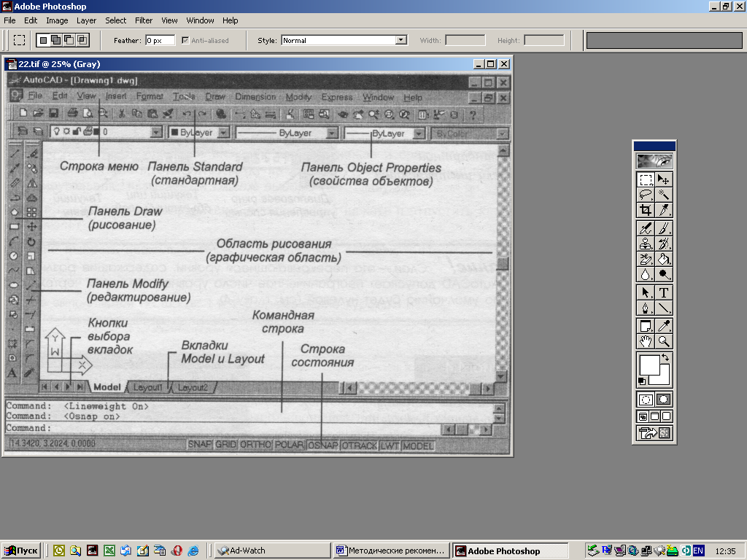Viewport: 747px width, 560px height.
Task: Select the Paint Bucket tool
Action: pos(663,259)
